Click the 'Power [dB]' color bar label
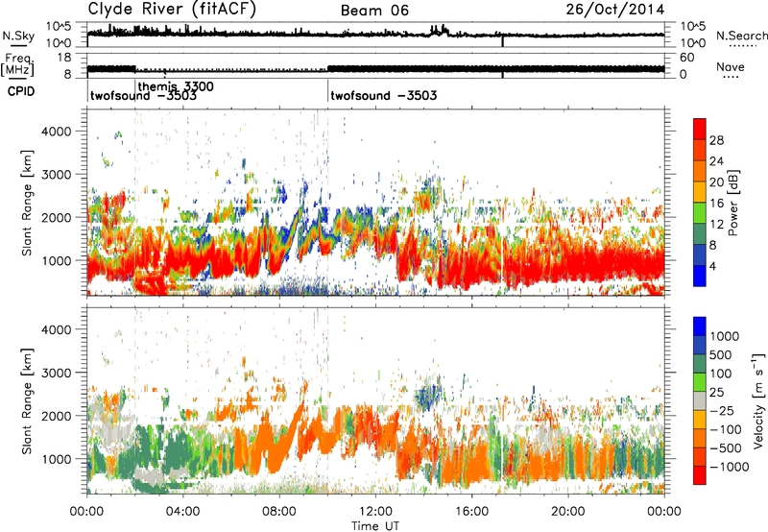Image resolution: width=768 pixels, height=532 pixels. [732, 203]
